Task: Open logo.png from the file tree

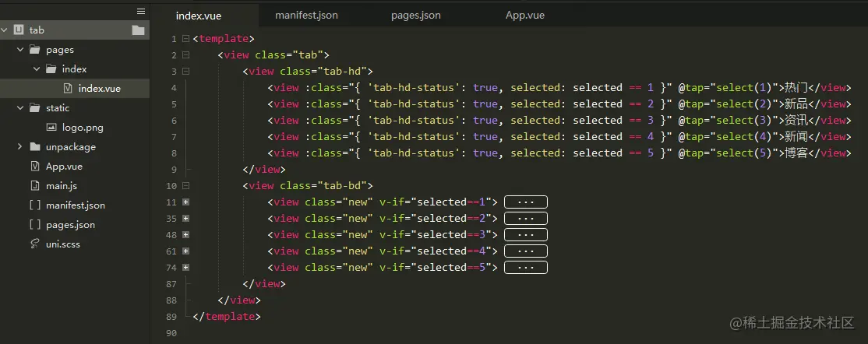Action: (x=83, y=127)
